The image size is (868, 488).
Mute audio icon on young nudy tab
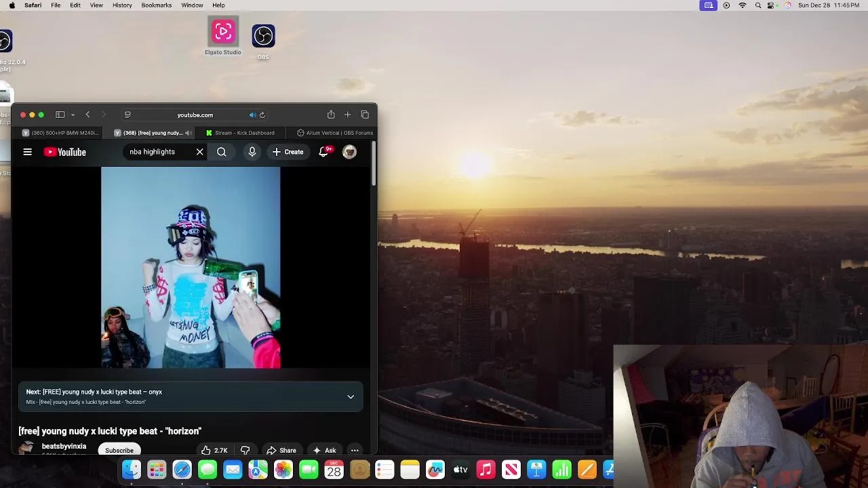coord(188,133)
